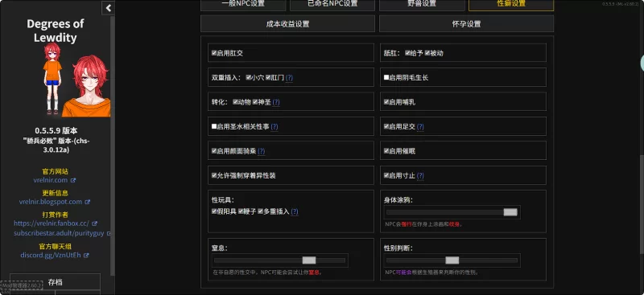Click external link icon next to vrelnir.blogspot.com
Viewport: 644px width, 295px height.
click(x=88, y=202)
